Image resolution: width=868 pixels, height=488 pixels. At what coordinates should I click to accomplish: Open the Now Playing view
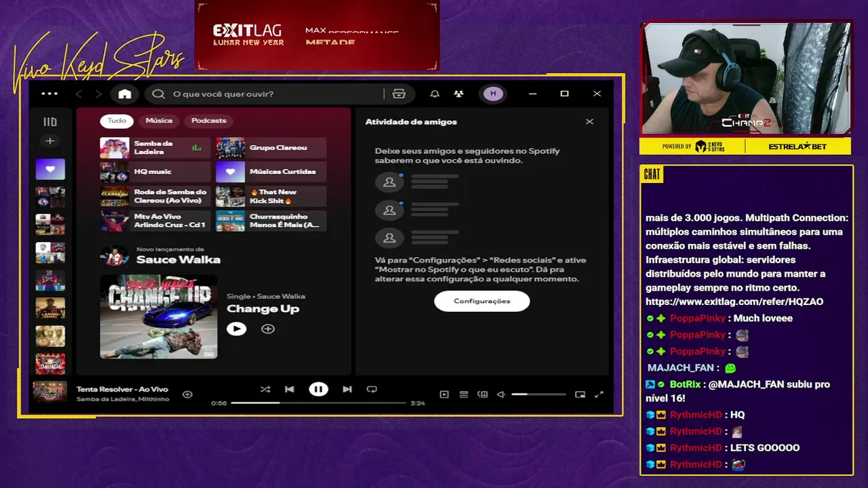tap(444, 394)
